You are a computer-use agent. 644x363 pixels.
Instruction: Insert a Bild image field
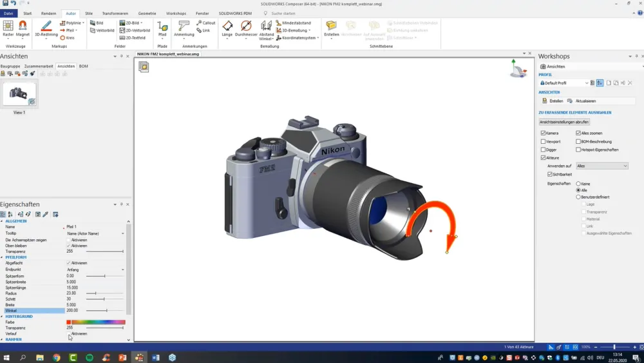pos(97,23)
